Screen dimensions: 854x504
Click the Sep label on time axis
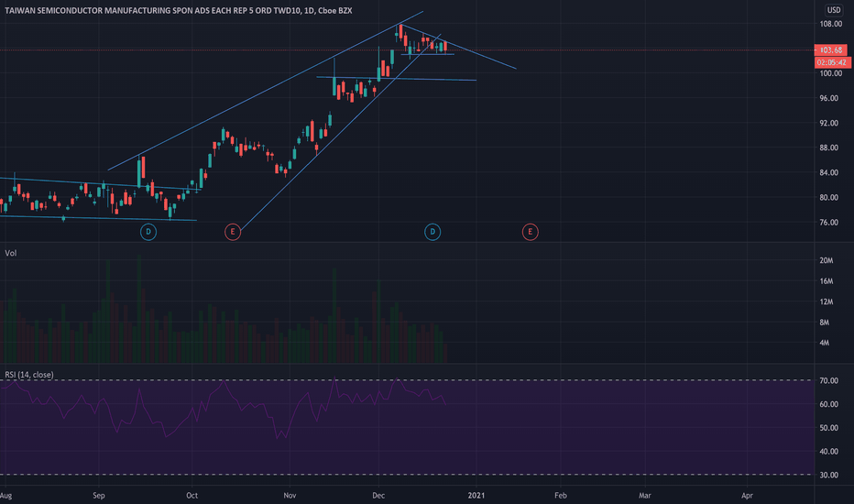coord(99,495)
